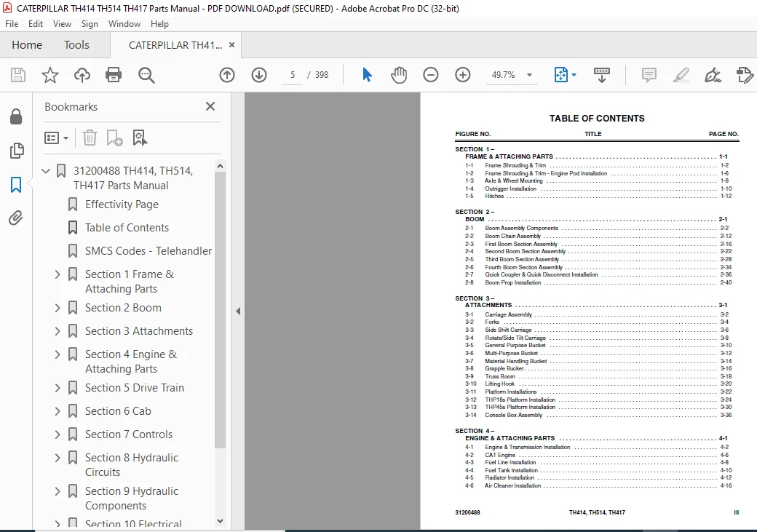Switch to the Tools tab
Screen dimensions: 757x532
pyautogui.click(x=76, y=45)
